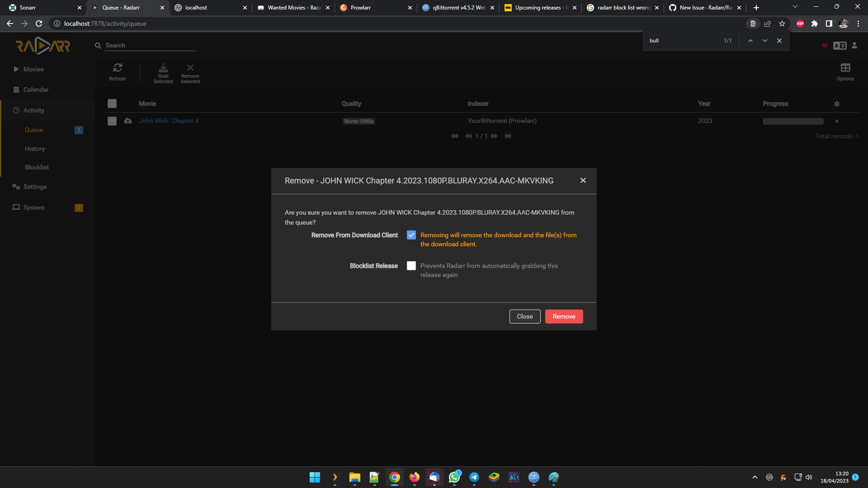Open the History page in the sidebar
The width and height of the screenshot is (868, 488).
pos(34,149)
